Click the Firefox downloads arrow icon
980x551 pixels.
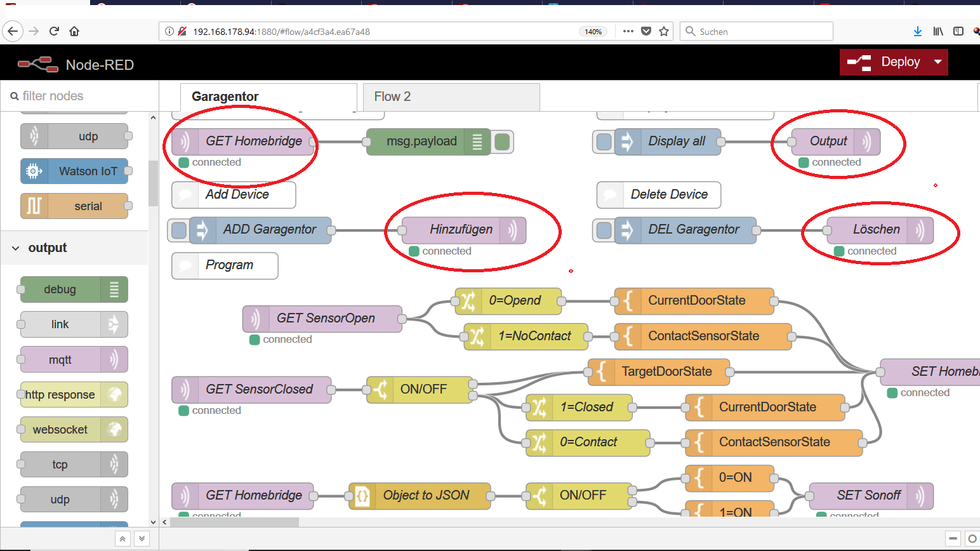coord(917,31)
